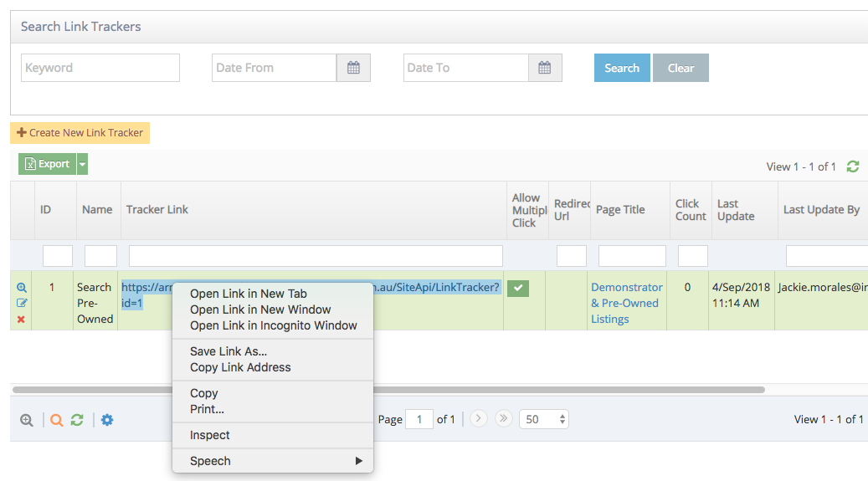Click the horizontal table scrollbar
The width and height of the screenshot is (868, 481).
pyautogui.click(x=388, y=390)
